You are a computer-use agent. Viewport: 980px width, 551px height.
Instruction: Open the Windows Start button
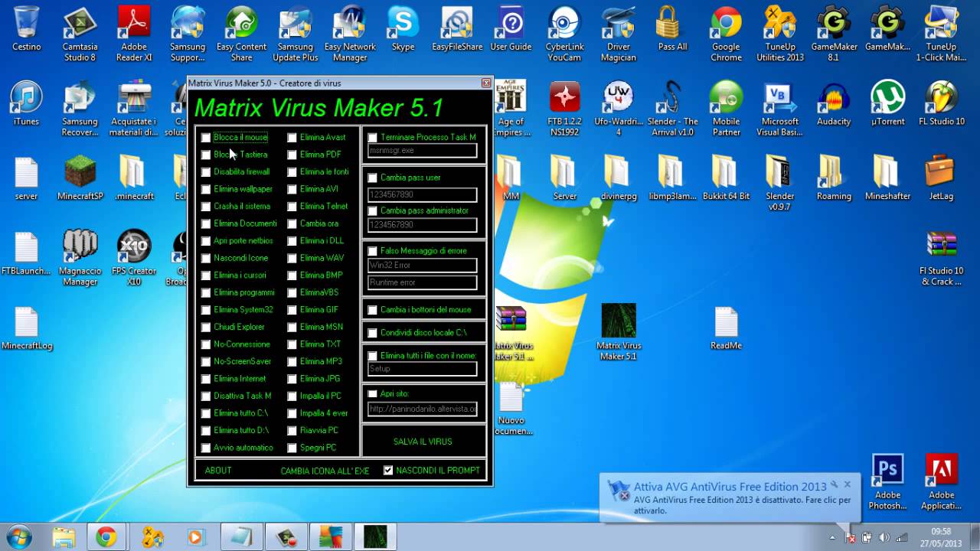18,536
